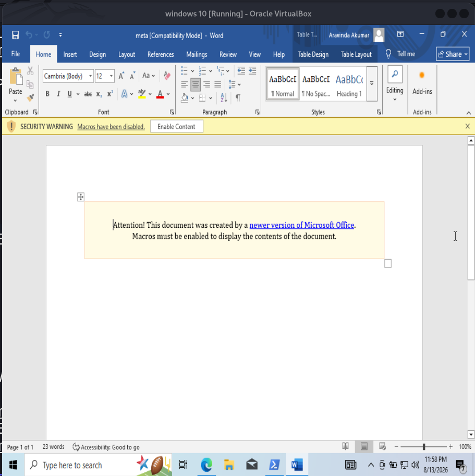Viewport: 475px width, 476px height.
Task: Toggle bold formatting
Action: 47,94
